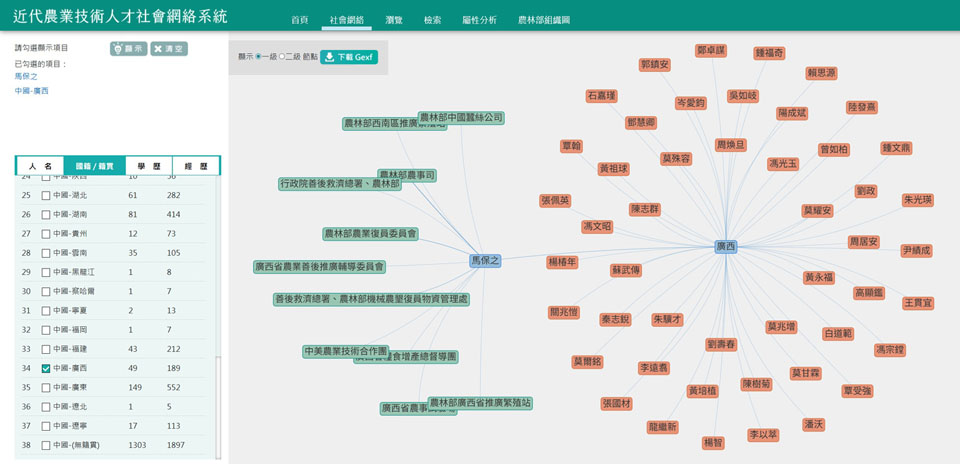
Task: Click the blue 廣西 hub node
Action: (x=726, y=246)
